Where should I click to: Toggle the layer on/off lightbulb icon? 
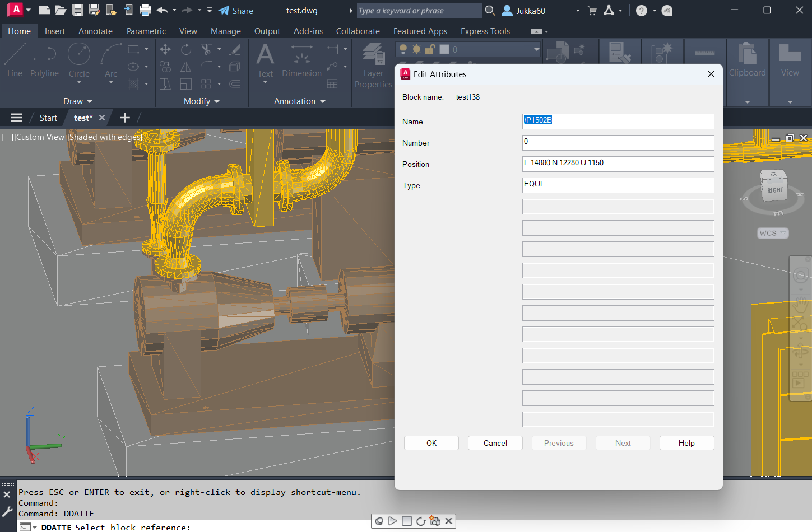[x=403, y=50]
